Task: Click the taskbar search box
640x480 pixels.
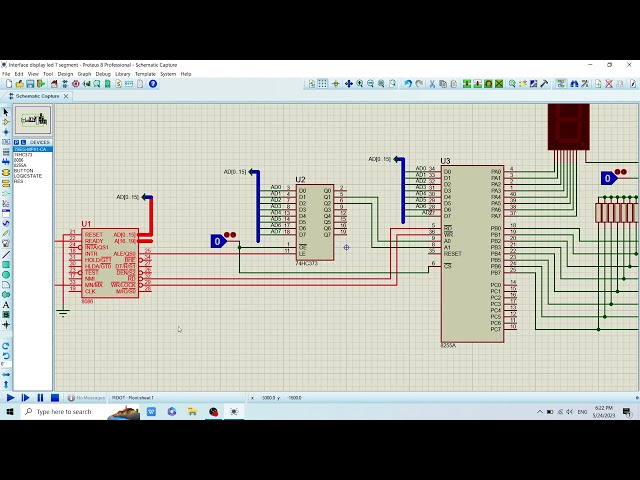Action: point(80,412)
